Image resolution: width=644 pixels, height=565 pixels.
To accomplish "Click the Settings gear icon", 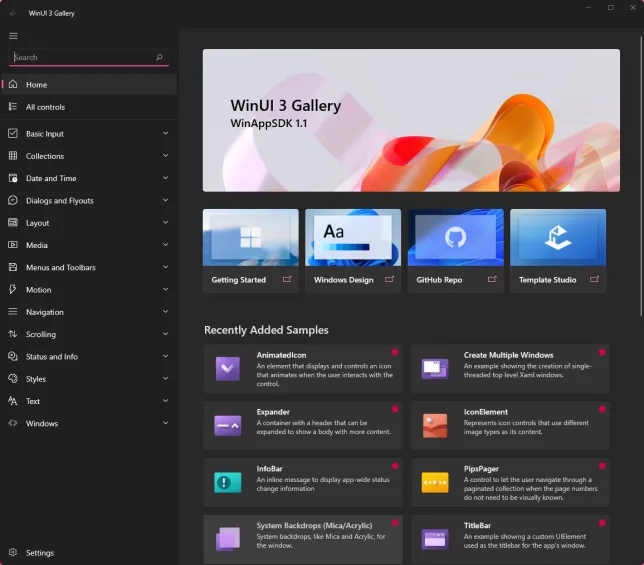I will [x=13, y=553].
